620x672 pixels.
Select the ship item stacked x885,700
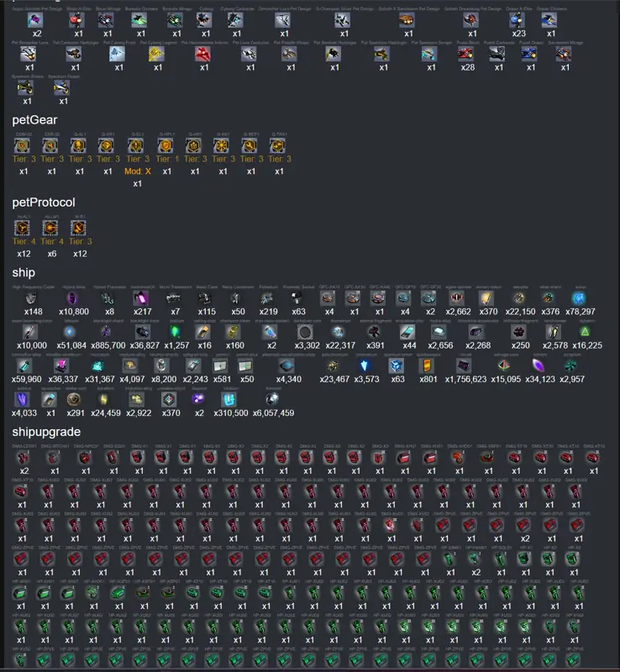(108, 332)
